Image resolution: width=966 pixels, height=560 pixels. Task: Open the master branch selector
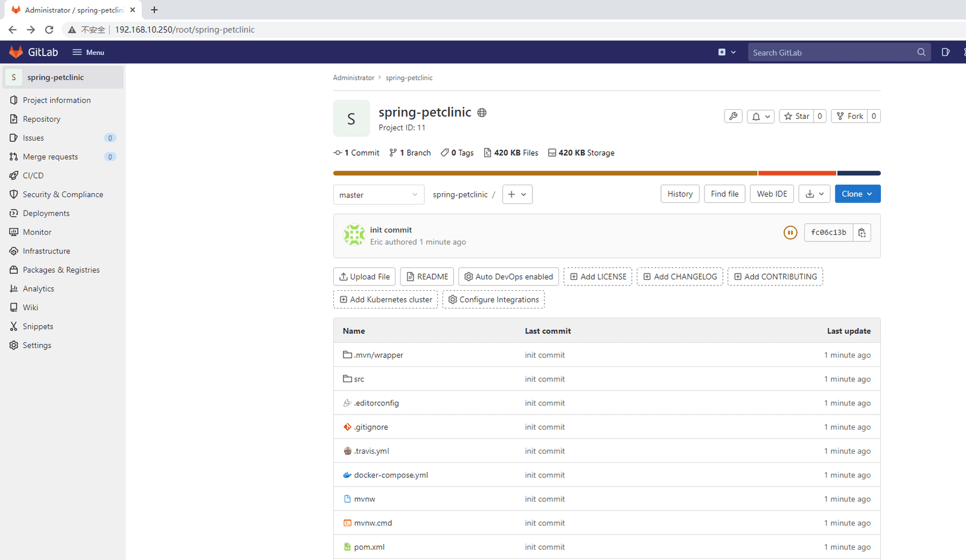pos(379,195)
